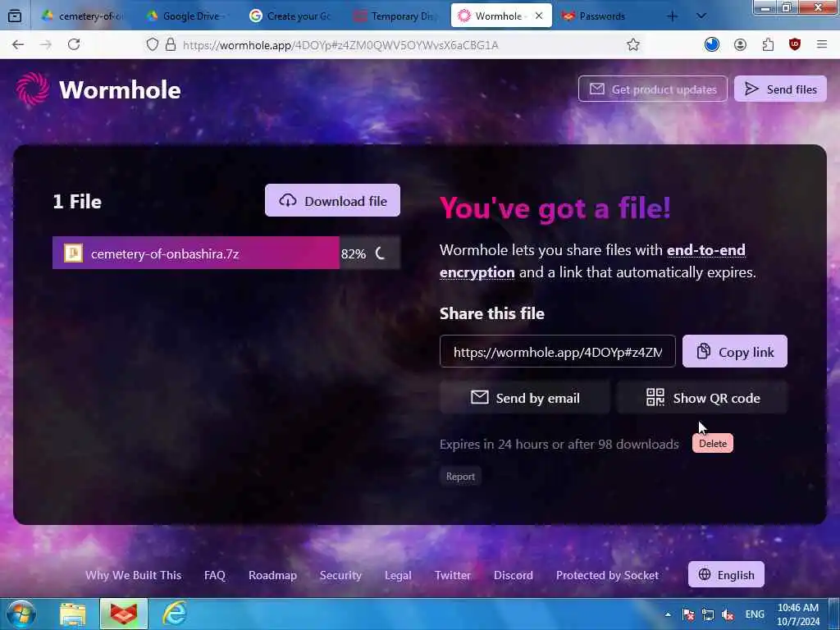The image size is (840, 630).
Task: Open the downloads progress icon in toolbar
Action: (x=712, y=44)
